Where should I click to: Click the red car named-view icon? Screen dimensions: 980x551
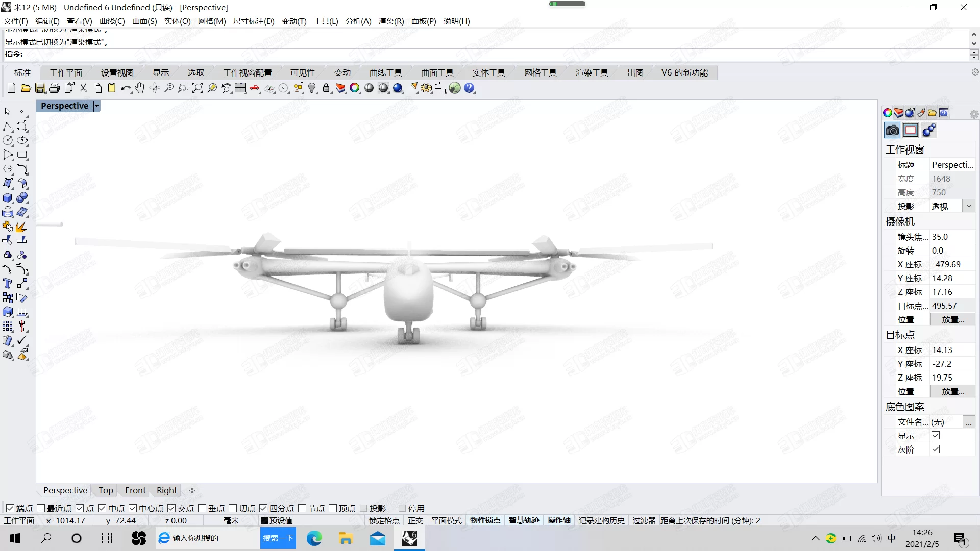[255, 88]
